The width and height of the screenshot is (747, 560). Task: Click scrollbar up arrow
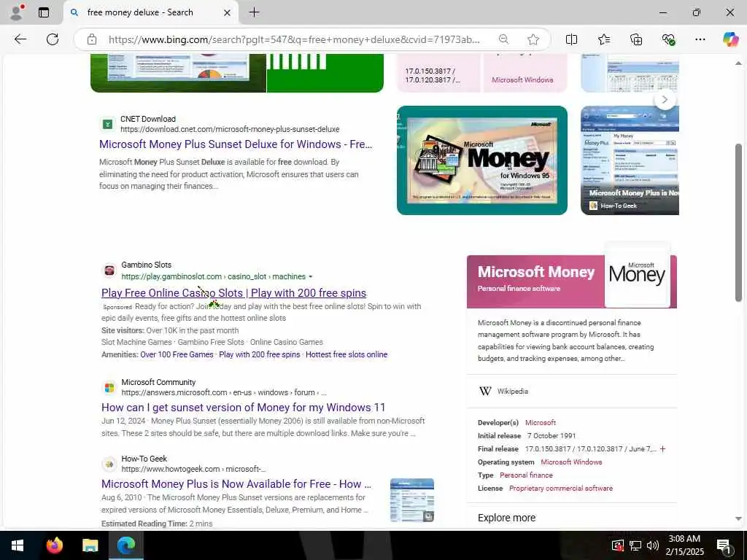(738, 63)
